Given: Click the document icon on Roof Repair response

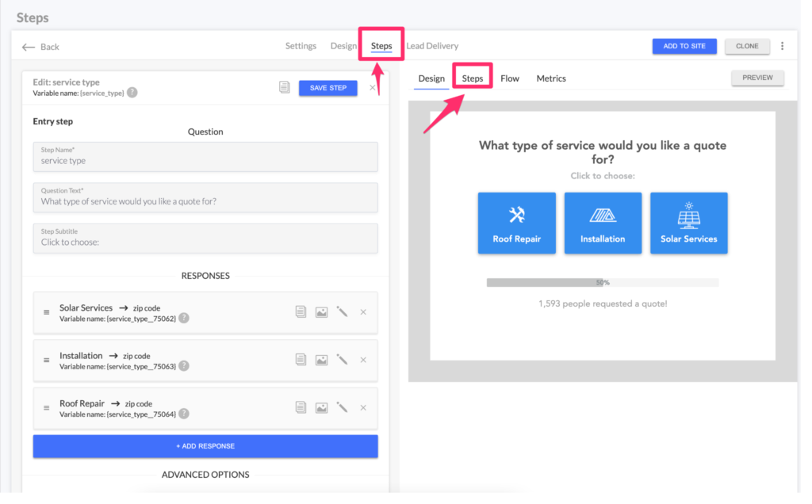Looking at the screenshot, I should [x=301, y=407].
